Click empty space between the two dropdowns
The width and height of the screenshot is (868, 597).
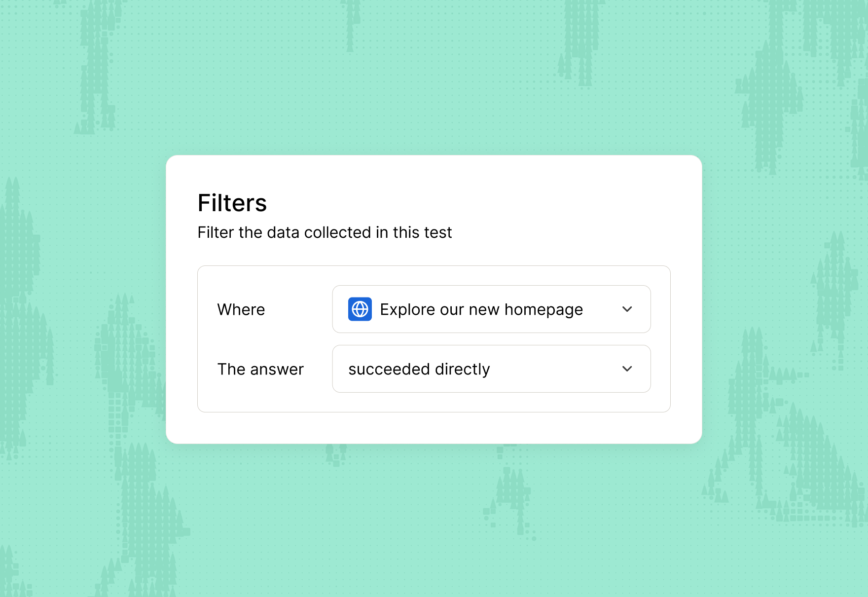click(491, 339)
